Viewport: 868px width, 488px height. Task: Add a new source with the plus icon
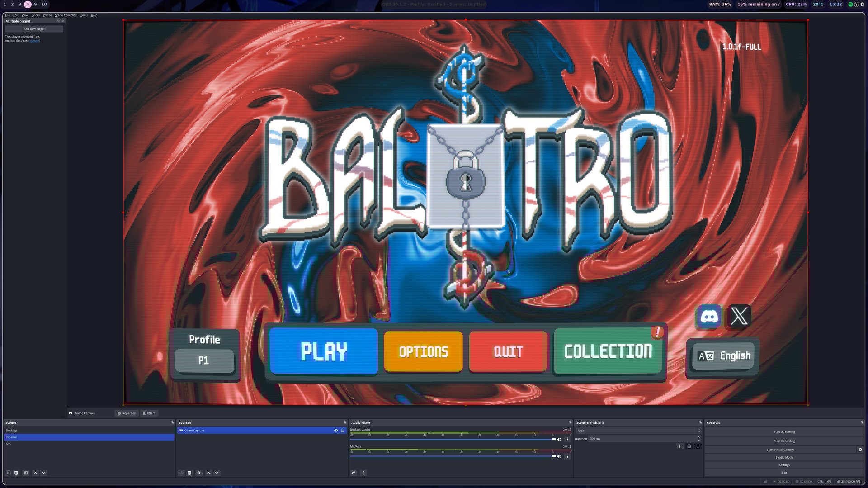(x=181, y=473)
